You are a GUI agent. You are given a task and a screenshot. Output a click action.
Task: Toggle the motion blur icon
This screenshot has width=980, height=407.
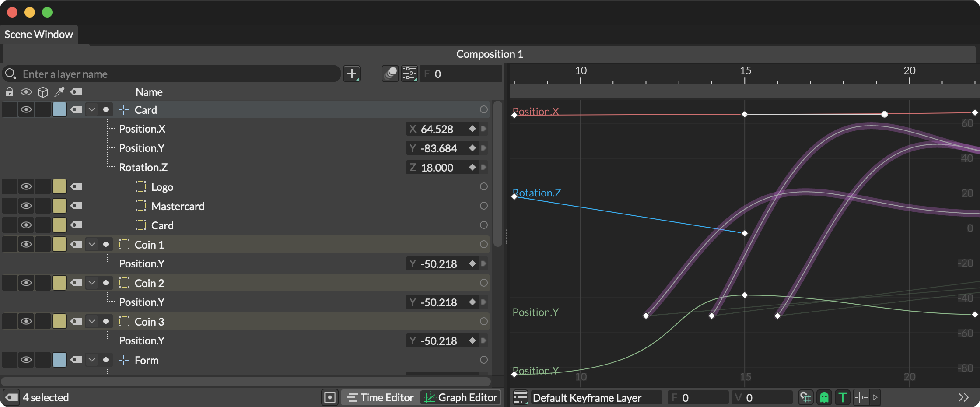[x=390, y=74]
